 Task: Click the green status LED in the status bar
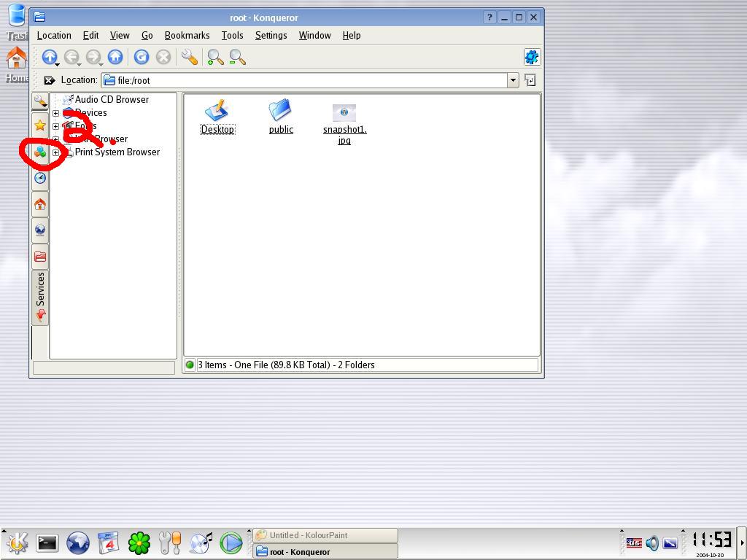[190, 365]
